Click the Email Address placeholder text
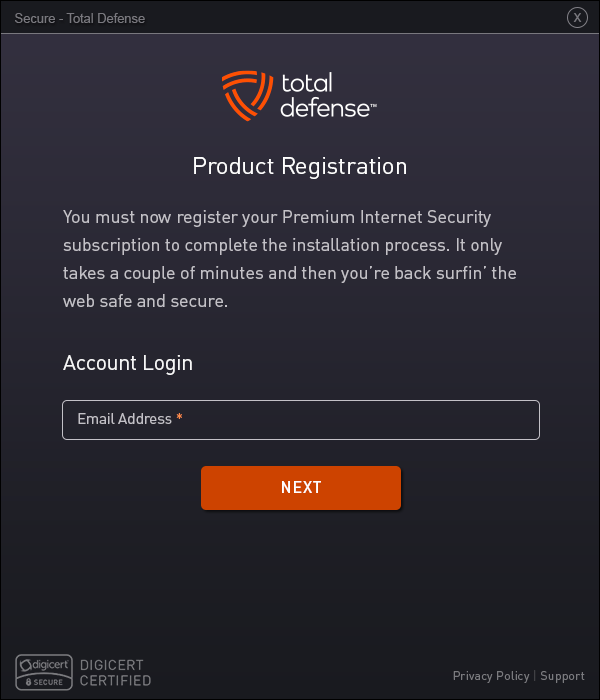Viewport: 600px width, 700px height. (125, 419)
